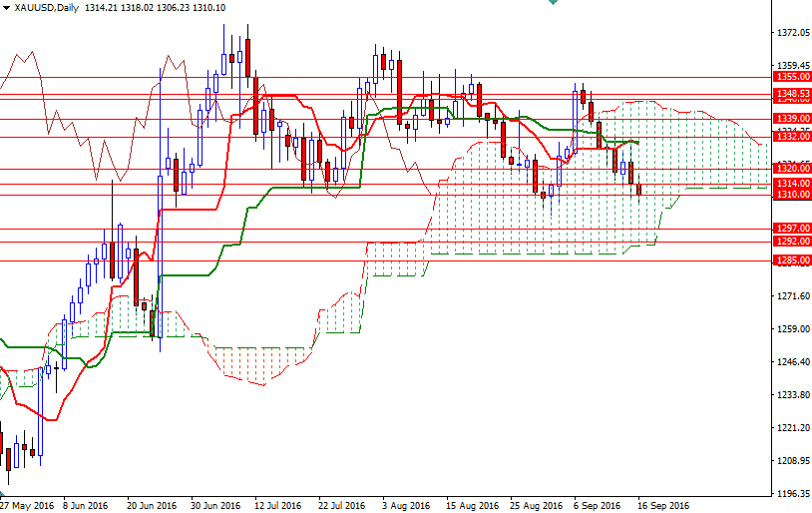Select the 1292.00 price level tag

click(792, 242)
